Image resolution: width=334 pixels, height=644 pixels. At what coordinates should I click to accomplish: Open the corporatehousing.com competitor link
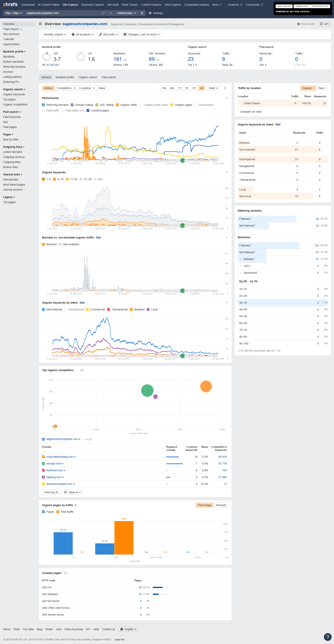click(x=60, y=457)
